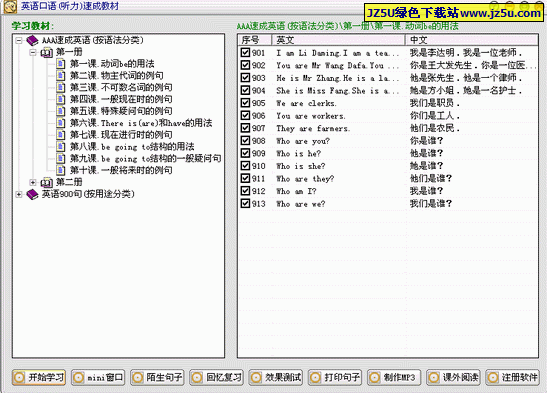Expand the 英语900句(按用途分类) node
This screenshot has height=393, width=547.
[19, 194]
